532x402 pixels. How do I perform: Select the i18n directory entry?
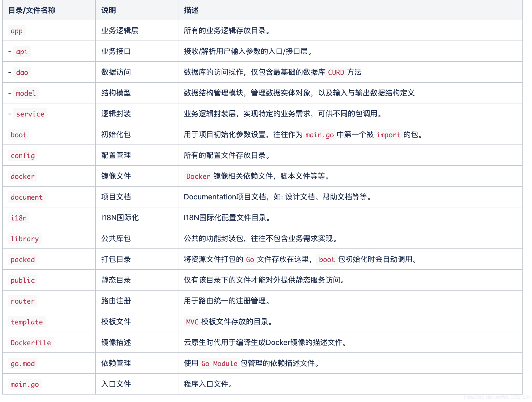[18, 218]
